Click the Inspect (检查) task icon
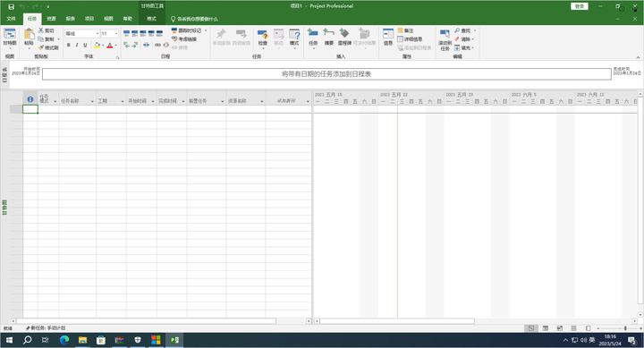 coord(263,35)
